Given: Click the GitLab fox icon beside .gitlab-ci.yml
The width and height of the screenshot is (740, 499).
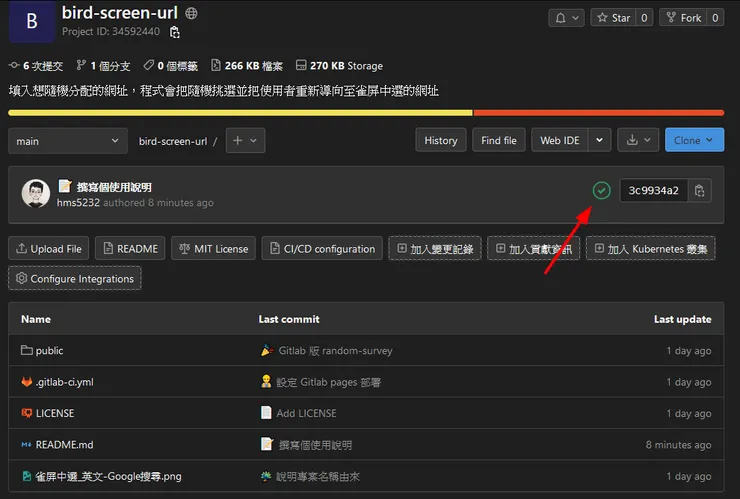Looking at the screenshot, I should pos(27,381).
